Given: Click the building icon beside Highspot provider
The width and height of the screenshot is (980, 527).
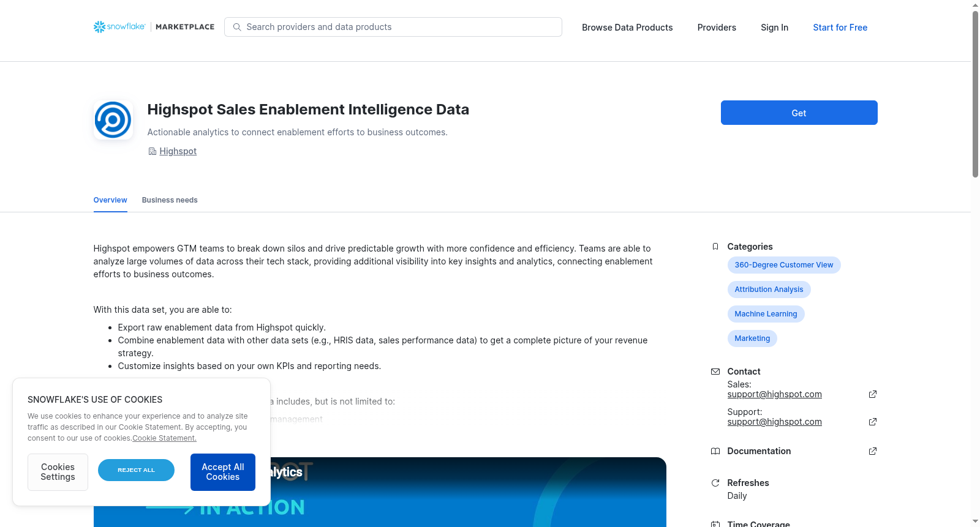Looking at the screenshot, I should (x=152, y=151).
